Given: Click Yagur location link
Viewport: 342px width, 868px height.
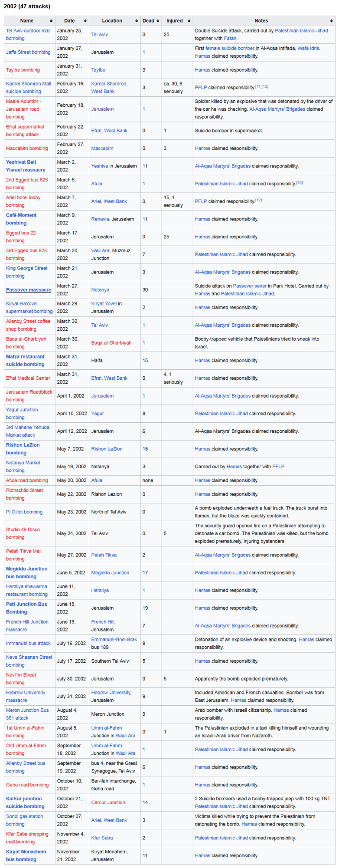Looking at the screenshot, I should [x=98, y=414].
